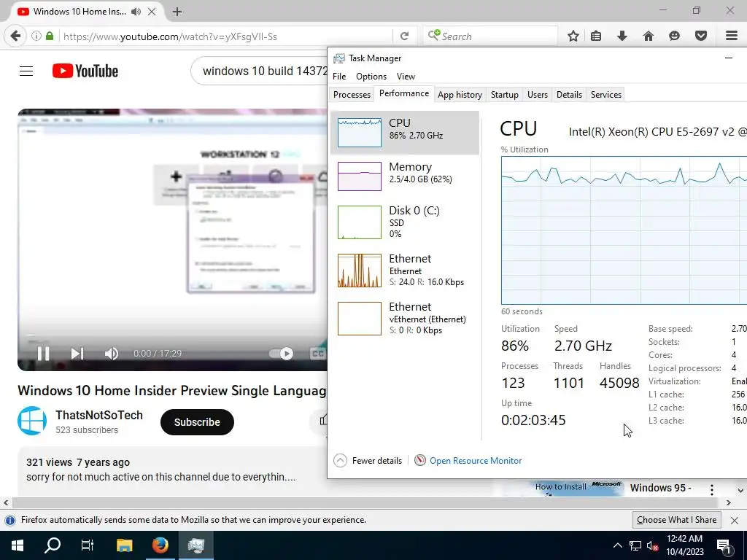Open the muted volume tray icon
Viewport: 747px width, 560px height.
pyautogui.click(x=652, y=545)
